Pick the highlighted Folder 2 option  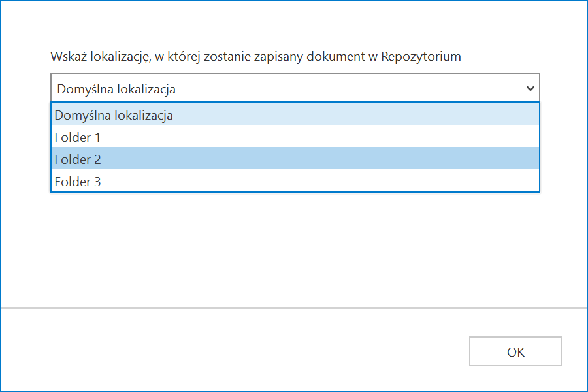pyautogui.click(x=295, y=158)
